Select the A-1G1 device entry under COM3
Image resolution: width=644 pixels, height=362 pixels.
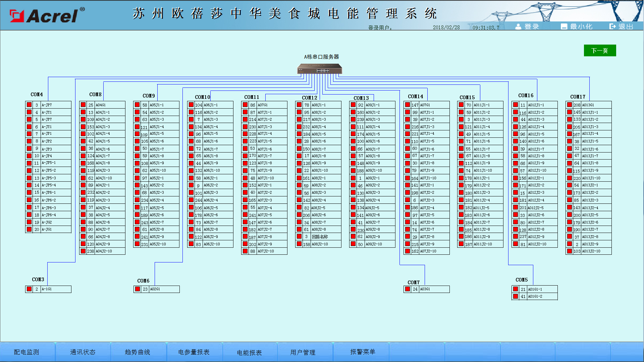(47, 289)
